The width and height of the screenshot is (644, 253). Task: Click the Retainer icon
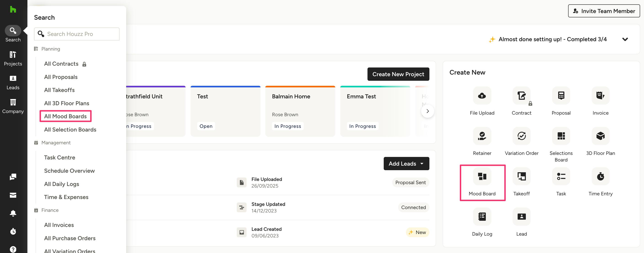[x=482, y=136]
